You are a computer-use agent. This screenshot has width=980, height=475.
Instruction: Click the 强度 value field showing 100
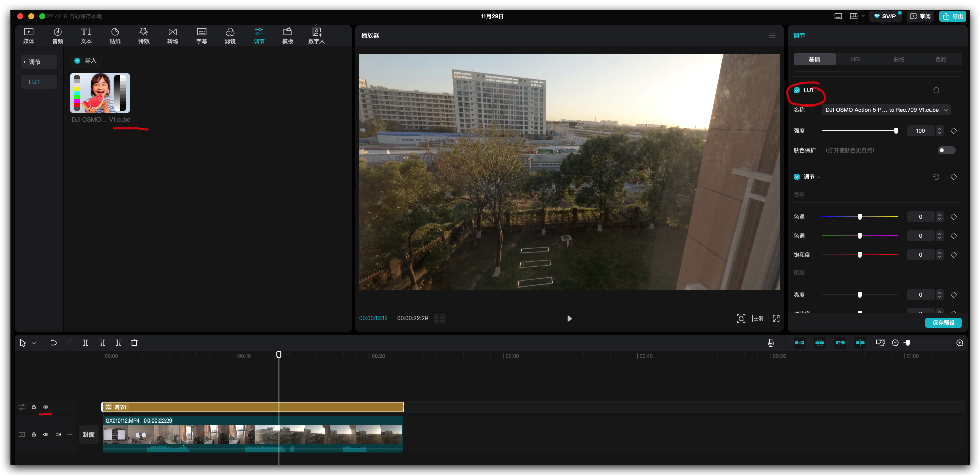921,131
